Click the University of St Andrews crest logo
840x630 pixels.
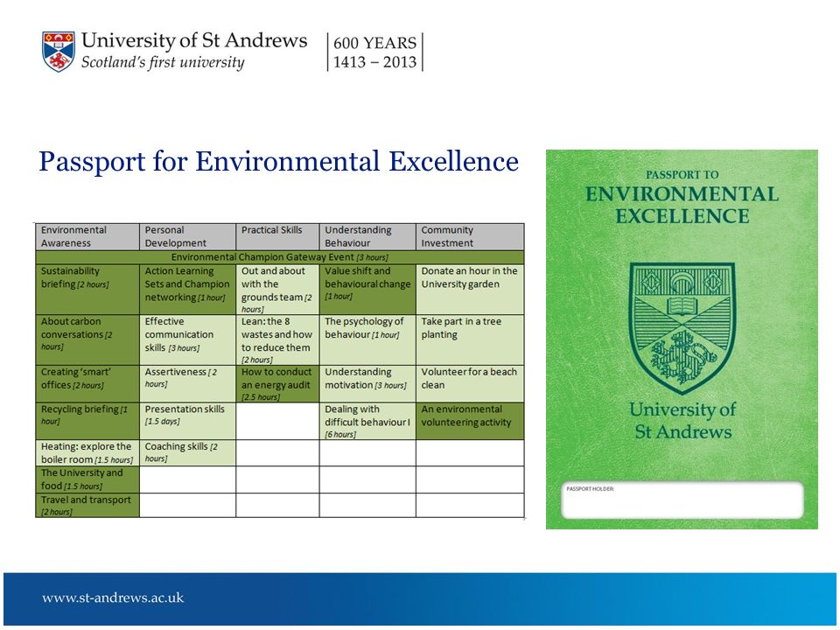pyautogui.click(x=59, y=52)
